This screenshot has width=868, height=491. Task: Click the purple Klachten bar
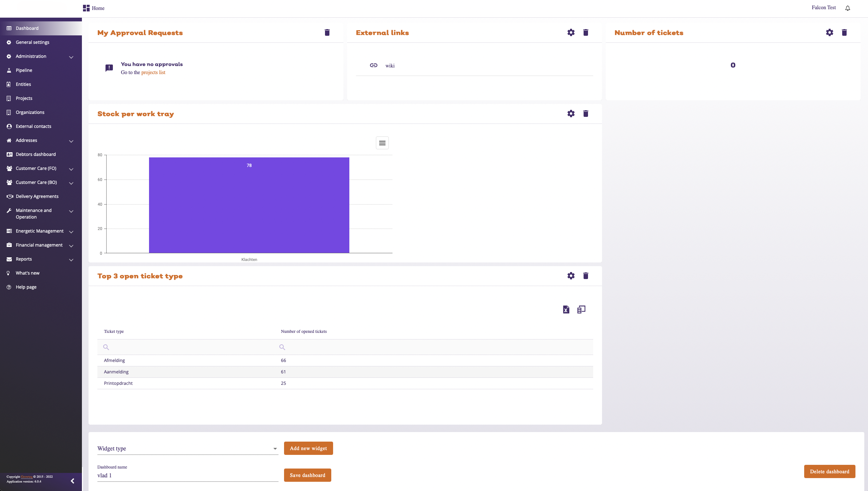pos(249,206)
